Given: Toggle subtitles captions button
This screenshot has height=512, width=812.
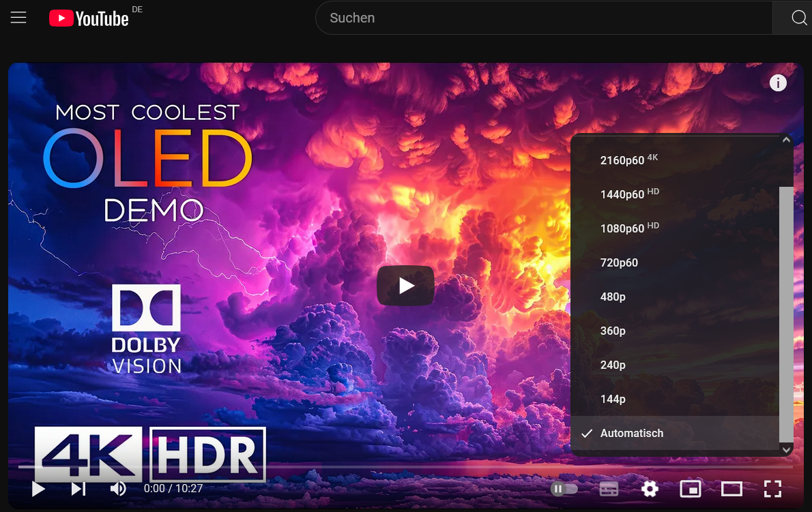Looking at the screenshot, I should click(x=609, y=489).
